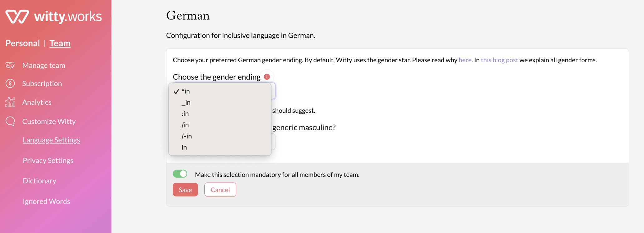Toggle the mandatory team selection switch
This screenshot has height=233, width=644.
180,174
